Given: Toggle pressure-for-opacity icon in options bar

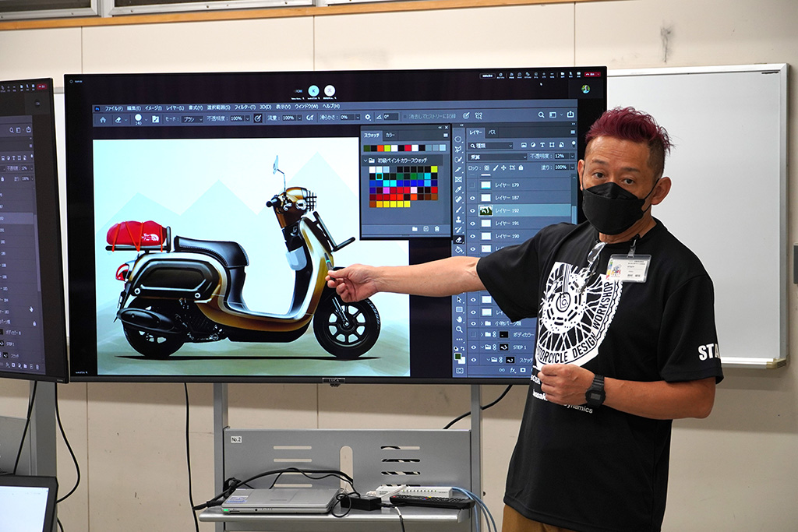Looking at the screenshot, I should 258,118.
